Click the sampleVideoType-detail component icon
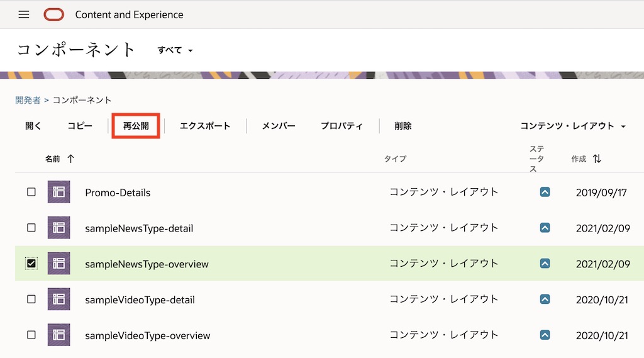Viewport: 644px width, 358px height. tap(58, 299)
